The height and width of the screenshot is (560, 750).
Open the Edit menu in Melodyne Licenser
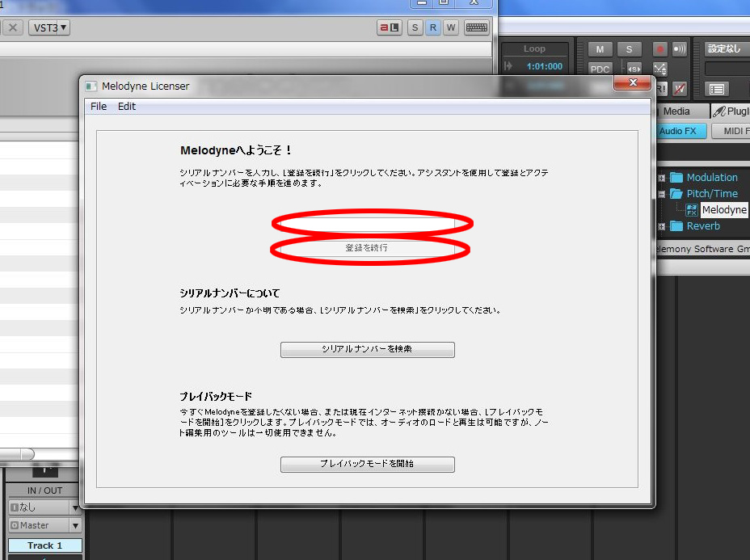(x=127, y=106)
